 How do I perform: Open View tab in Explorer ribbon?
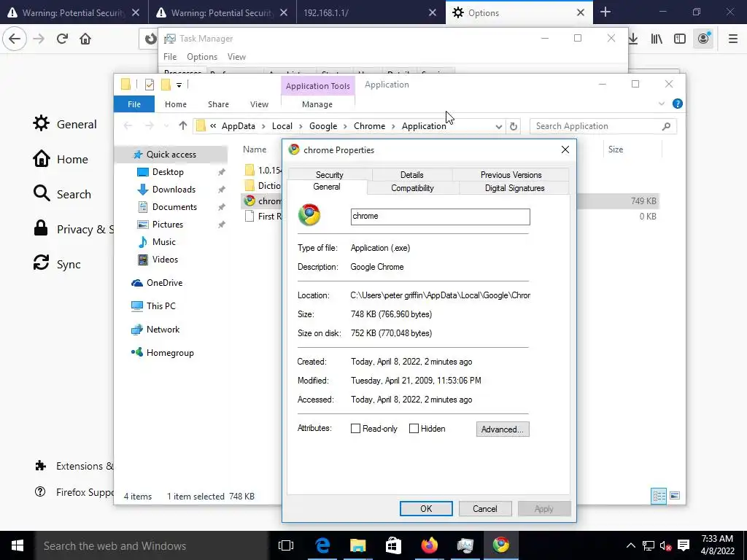(259, 104)
